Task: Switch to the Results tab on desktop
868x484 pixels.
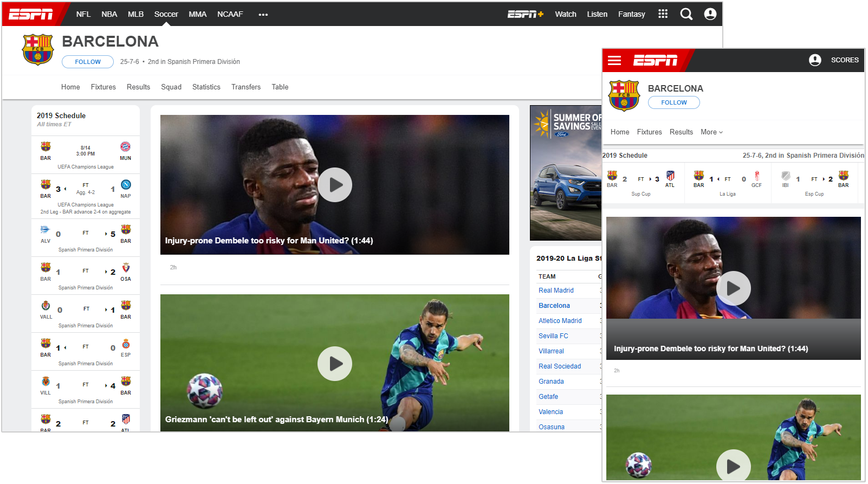Action: pos(138,87)
